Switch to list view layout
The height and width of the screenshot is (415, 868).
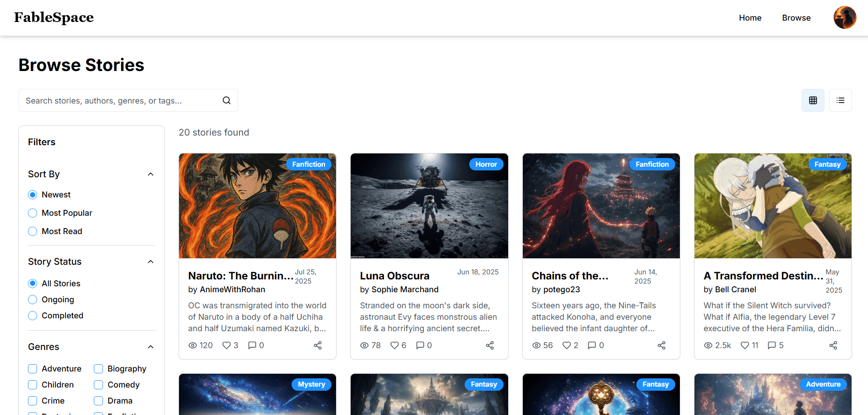coord(840,100)
